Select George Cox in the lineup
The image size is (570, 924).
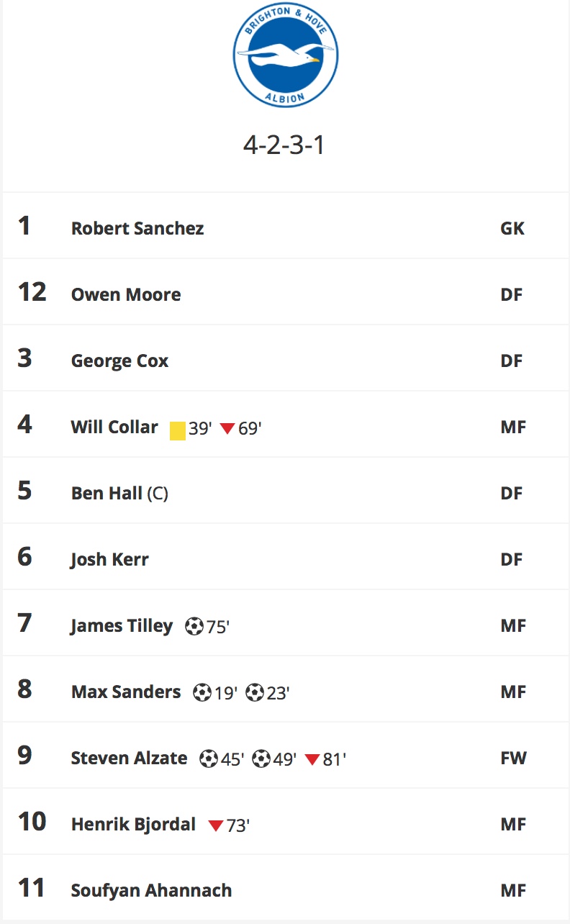tap(119, 361)
